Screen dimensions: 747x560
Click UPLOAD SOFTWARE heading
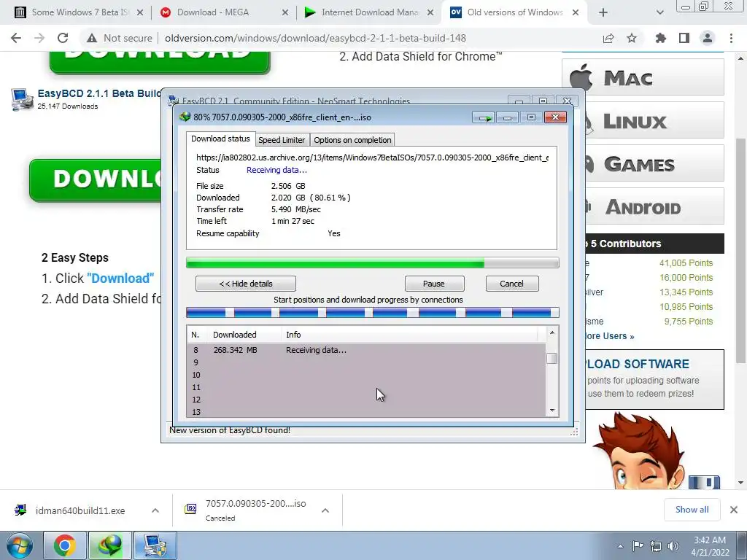point(638,364)
